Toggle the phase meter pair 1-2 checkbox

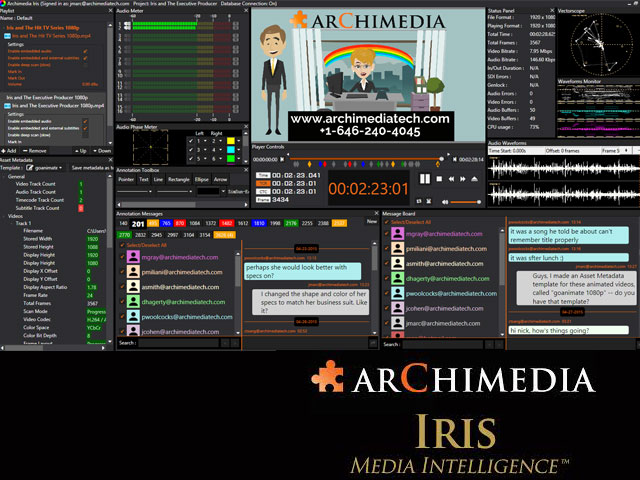[191, 141]
